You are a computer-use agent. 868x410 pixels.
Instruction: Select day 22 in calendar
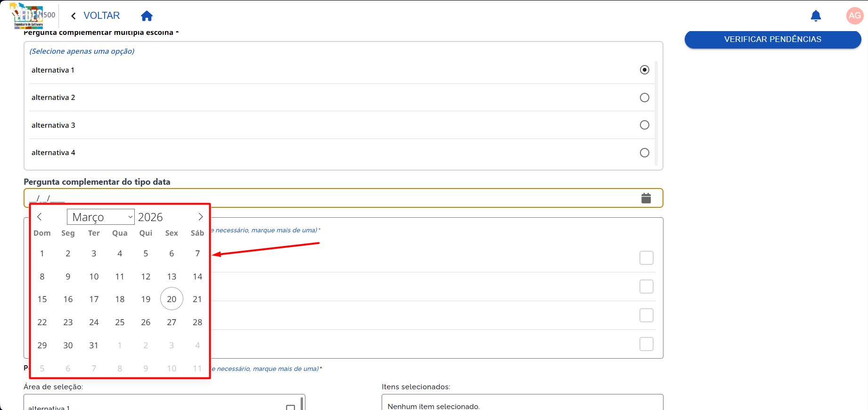coord(42,322)
